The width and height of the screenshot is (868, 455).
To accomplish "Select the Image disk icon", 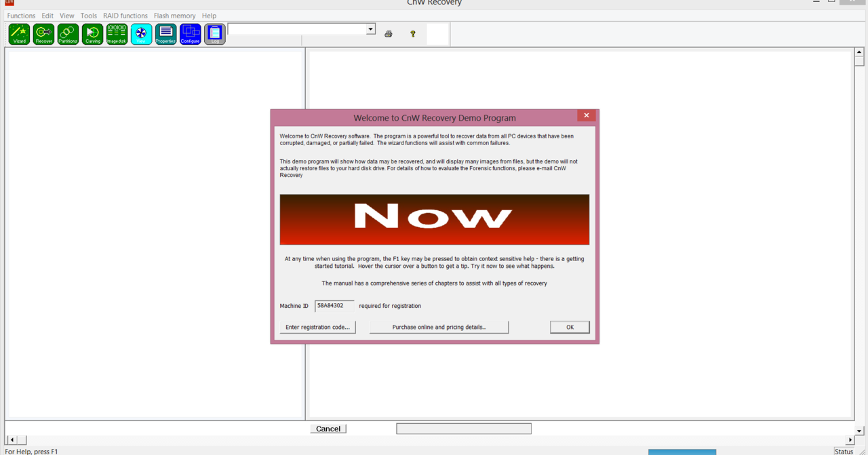I will tap(117, 34).
